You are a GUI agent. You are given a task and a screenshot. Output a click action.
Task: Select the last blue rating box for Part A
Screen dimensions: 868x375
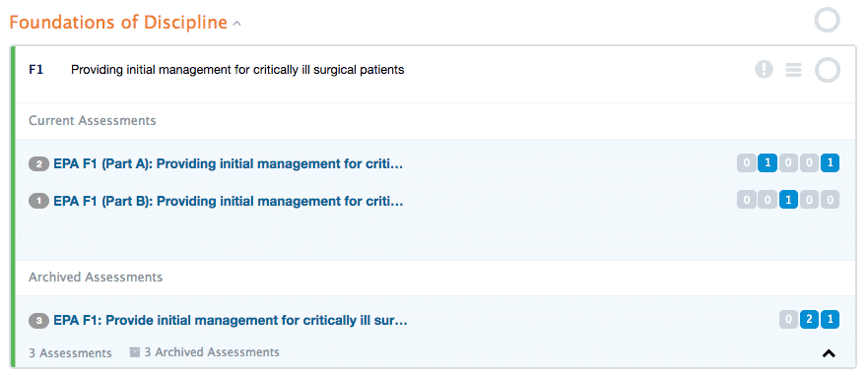tap(830, 163)
